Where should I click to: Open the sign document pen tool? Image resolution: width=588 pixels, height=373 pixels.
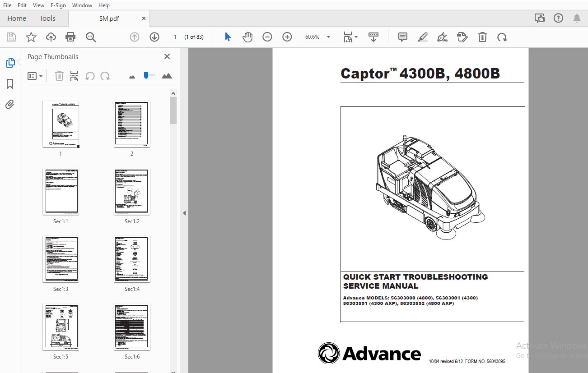point(443,37)
